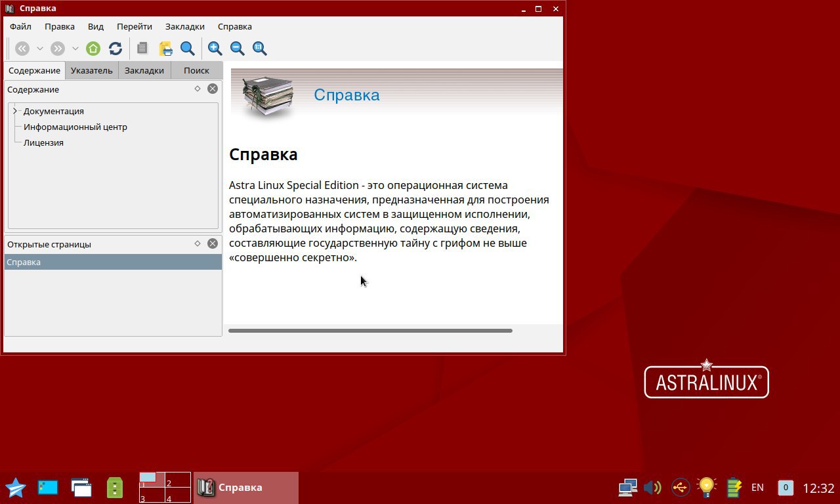Open the volume speaker tray icon
Image resolution: width=840 pixels, height=504 pixels.
pos(652,488)
